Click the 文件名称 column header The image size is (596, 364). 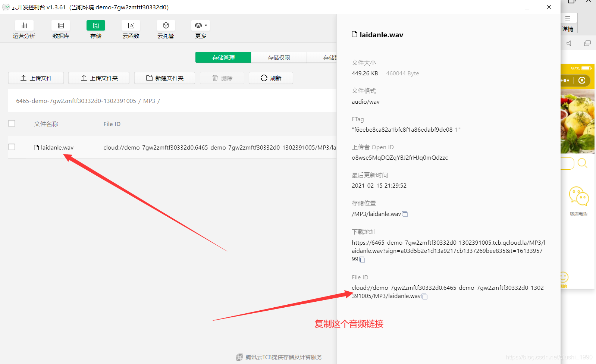[x=46, y=124]
